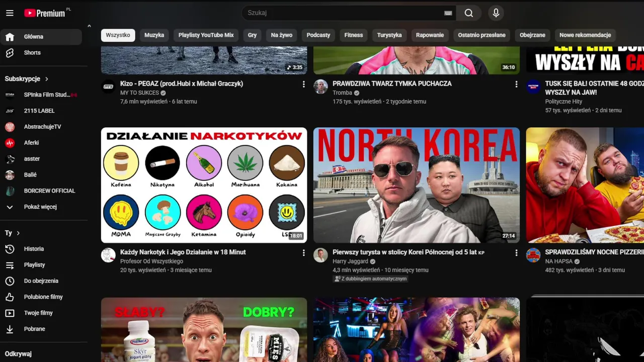Open Aferki channel subscription
This screenshot has width=644, height=362.
[x=41, y=143]
